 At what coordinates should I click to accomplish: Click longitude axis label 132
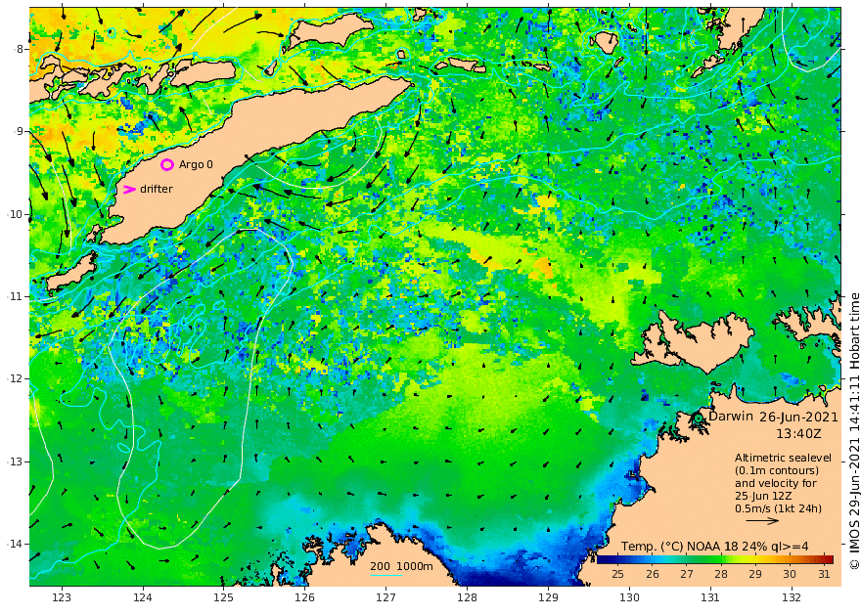[x=792, y=597]
